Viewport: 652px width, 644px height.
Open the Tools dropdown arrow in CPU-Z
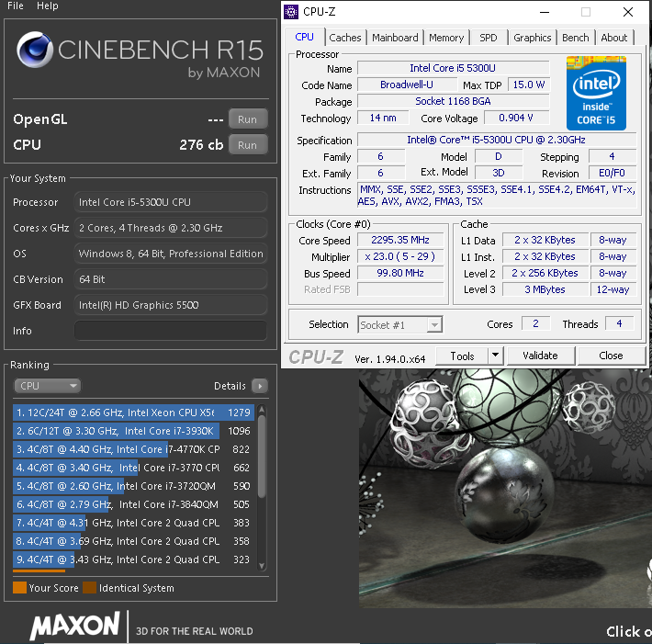pyautogui.click(x=495, y=356)
